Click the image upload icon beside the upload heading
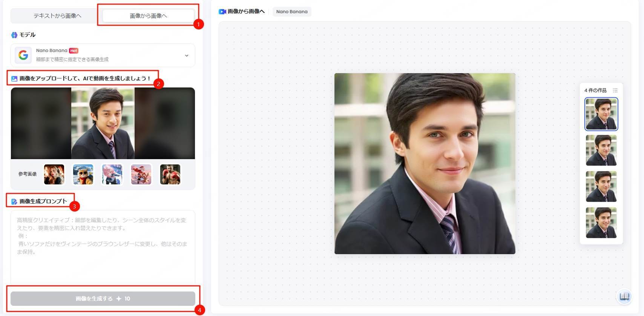This screenshot has height=316, width=644. pyautogui.click(x=14, y=79)
